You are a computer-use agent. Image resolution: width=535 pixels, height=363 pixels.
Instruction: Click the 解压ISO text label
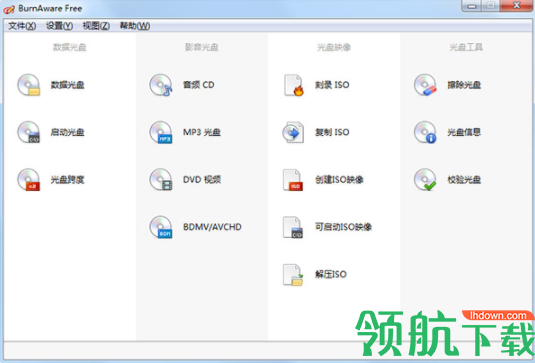tap(331, 274)
